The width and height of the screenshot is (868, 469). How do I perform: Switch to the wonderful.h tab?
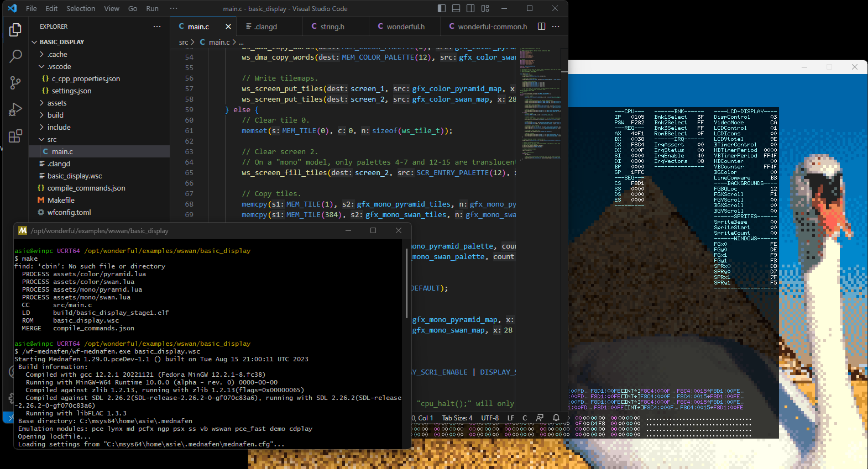click(405, 27)
